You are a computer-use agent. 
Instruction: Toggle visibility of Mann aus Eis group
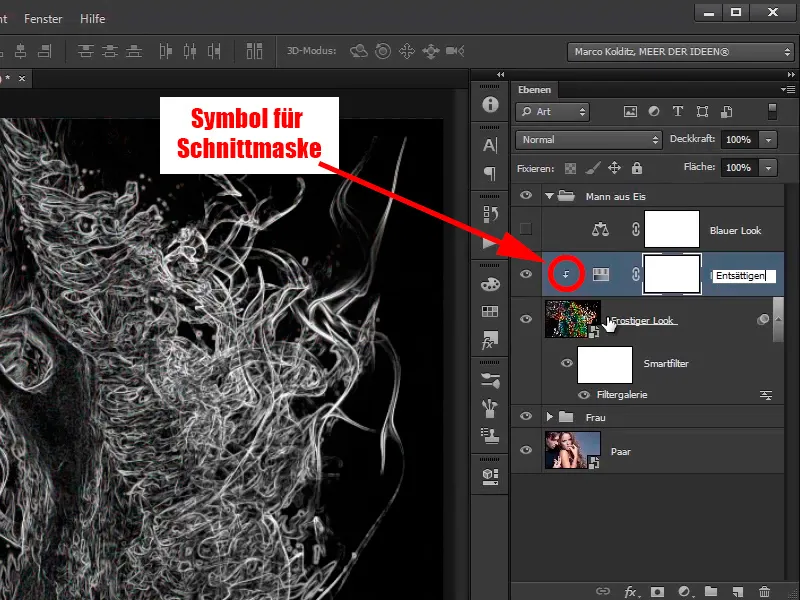click(x=526, y=195)
